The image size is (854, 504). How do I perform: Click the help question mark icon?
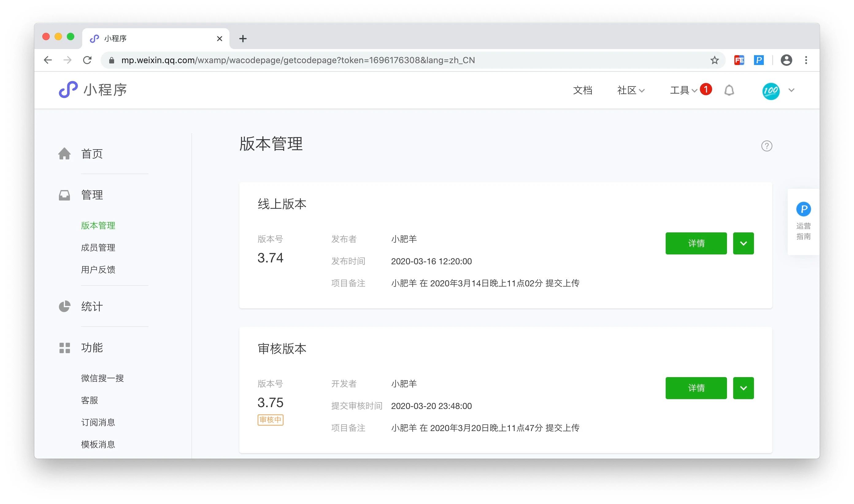pos(766,146)
